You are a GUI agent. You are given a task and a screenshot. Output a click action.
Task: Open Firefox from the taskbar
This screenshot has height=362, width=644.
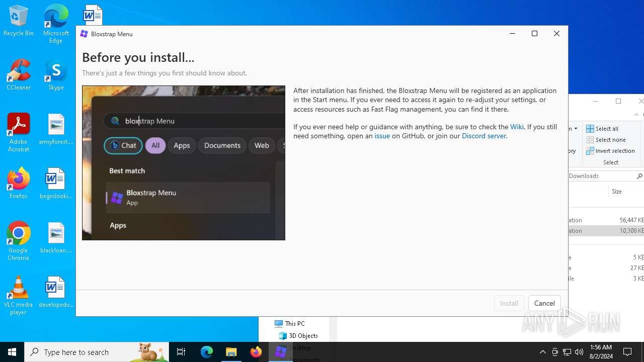[x=256, y=352]
